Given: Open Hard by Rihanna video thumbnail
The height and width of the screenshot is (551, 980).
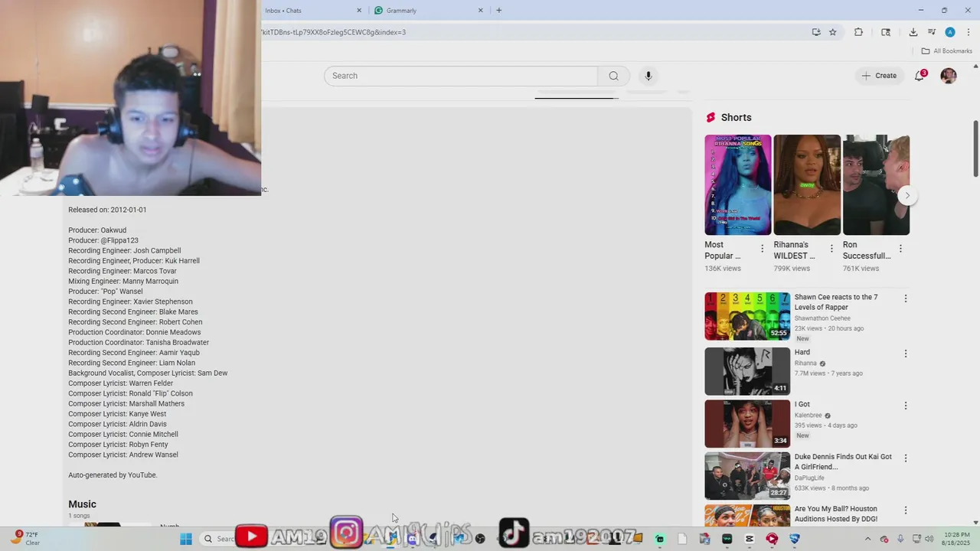Looking at the screenshot, I should [747, 371].
